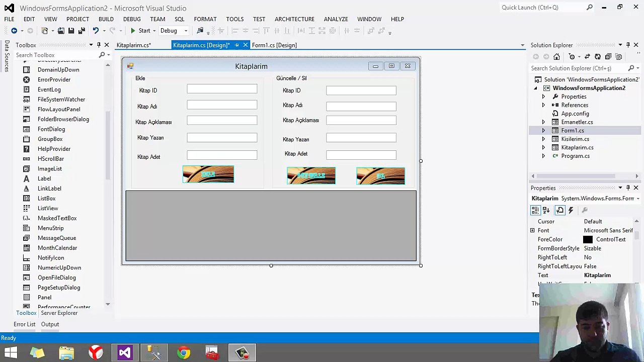Image resolution: width=644 pixels, height=362 pixels.
Task: Click the Visual Studio taskbar icon
Action: 125,353
